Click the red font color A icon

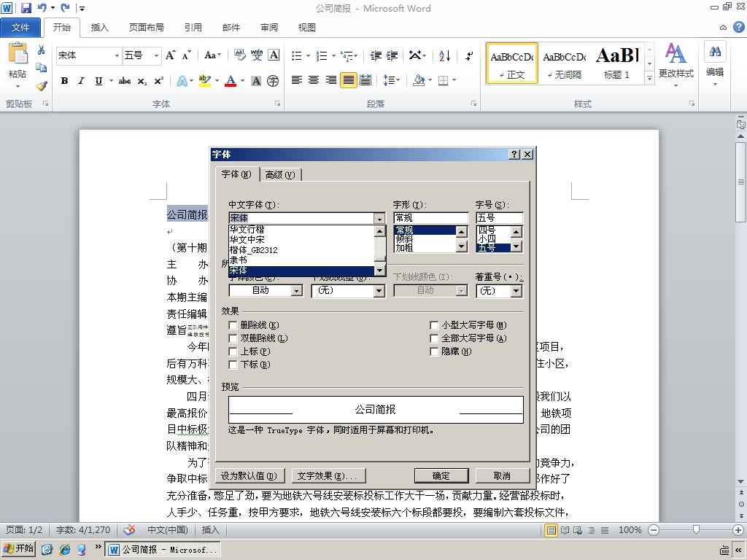click(231, 80)
